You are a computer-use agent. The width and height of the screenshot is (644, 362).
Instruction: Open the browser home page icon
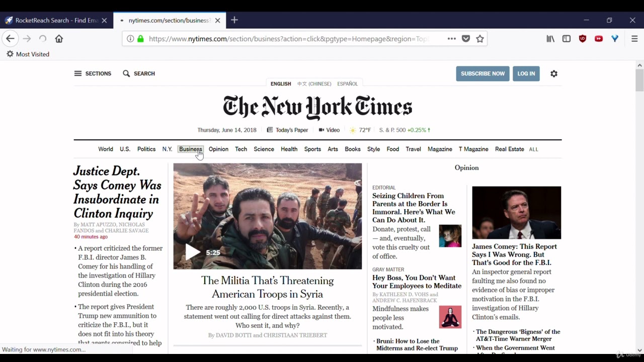59,39
